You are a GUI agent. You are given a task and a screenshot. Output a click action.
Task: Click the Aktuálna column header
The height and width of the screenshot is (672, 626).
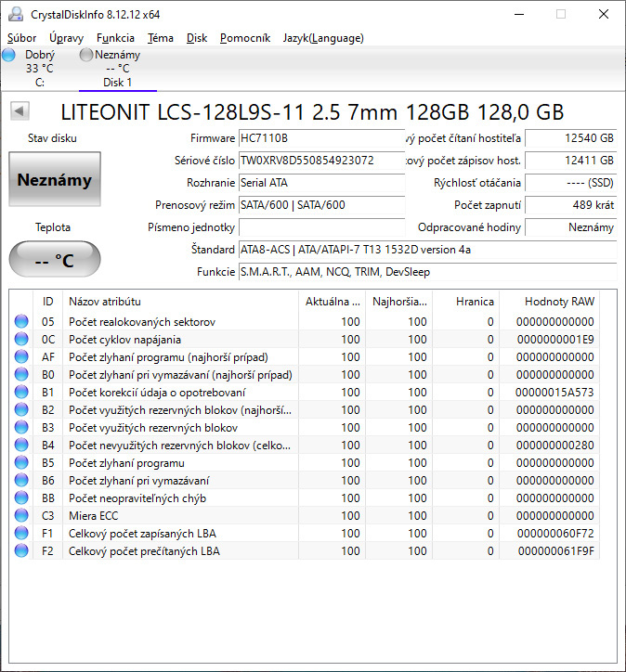(332, 302)
